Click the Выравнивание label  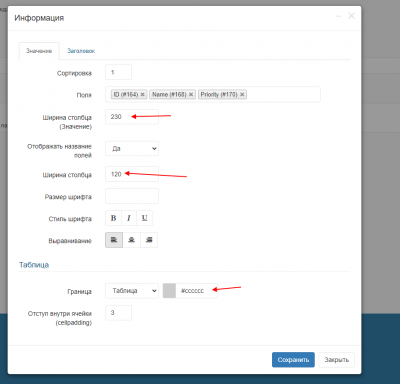[x=70, y=241]
